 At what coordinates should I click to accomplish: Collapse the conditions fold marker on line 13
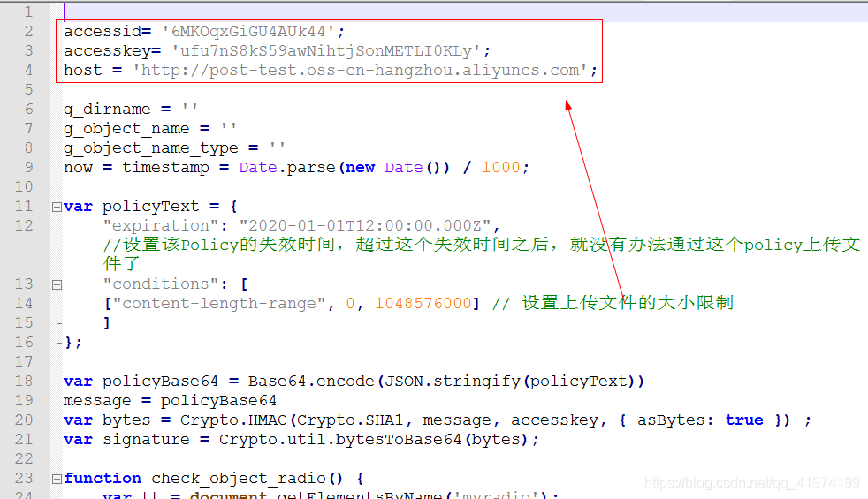coord(57,284)
